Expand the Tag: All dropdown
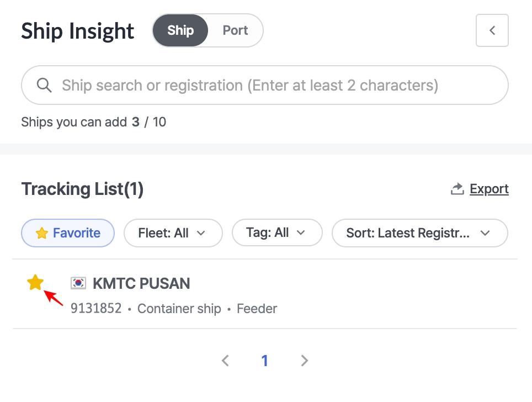 pos(276,233)
